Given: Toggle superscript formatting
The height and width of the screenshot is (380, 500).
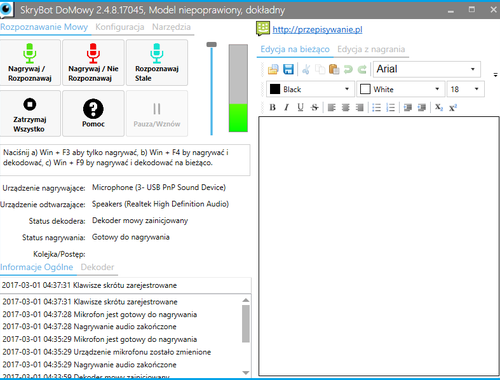Looking at the screenshot, I should [x=453, y=108].
